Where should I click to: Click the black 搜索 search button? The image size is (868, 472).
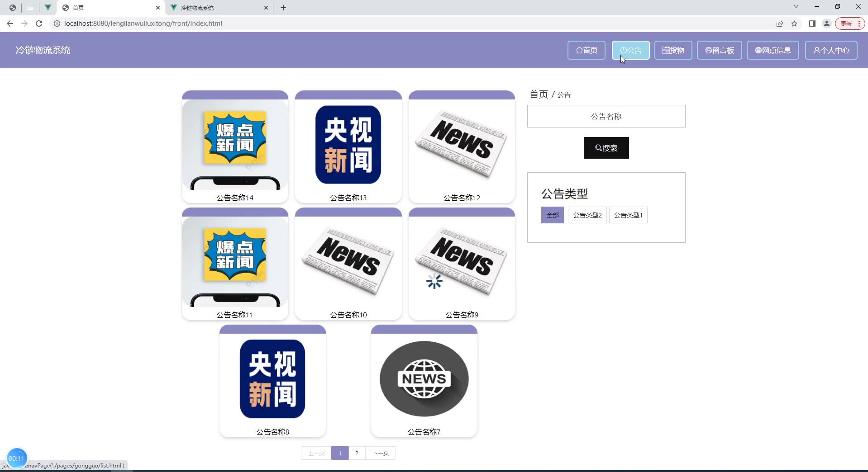606,148
